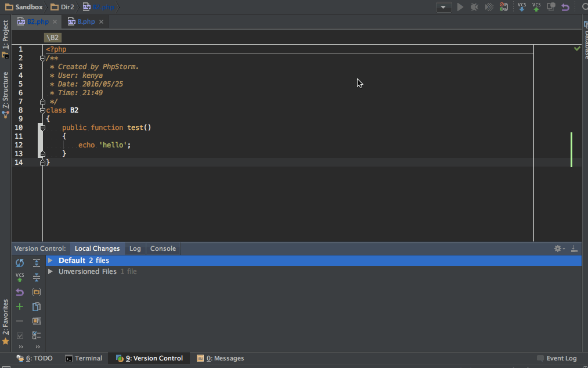Viewport: 588px width, 368px height.
Task: Click the fold end marker on line 14
Action: (42, 163)
